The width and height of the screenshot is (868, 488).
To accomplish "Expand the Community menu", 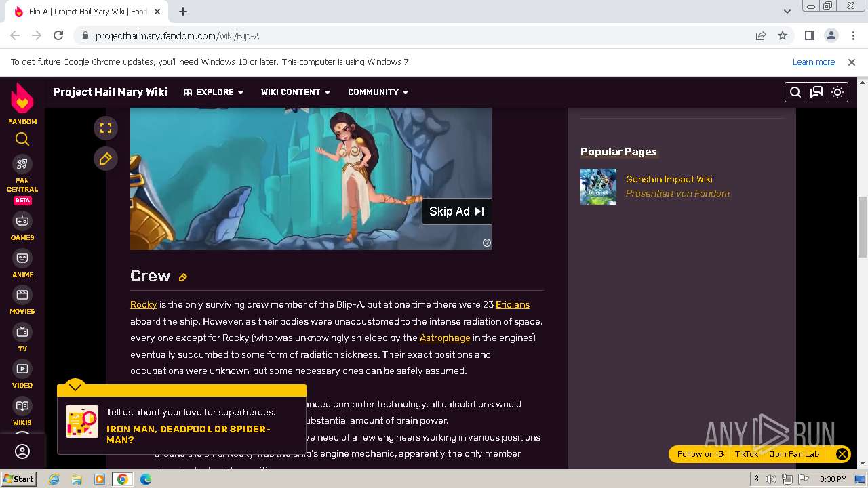I will click(378, 92).
